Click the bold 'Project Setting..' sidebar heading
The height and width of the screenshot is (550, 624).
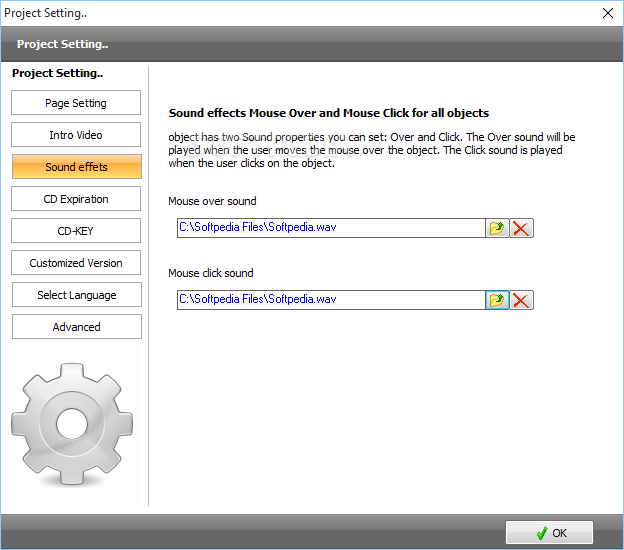[x=58, y=74]
